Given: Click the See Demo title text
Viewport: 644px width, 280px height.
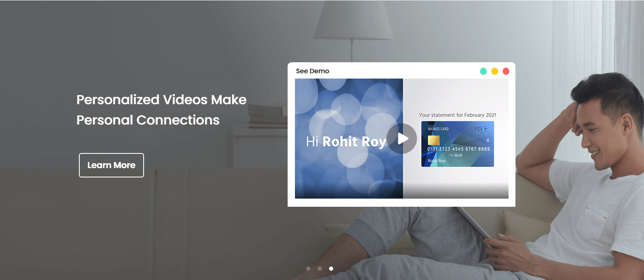Looking at the screenshot, I should tap(312, 71).
